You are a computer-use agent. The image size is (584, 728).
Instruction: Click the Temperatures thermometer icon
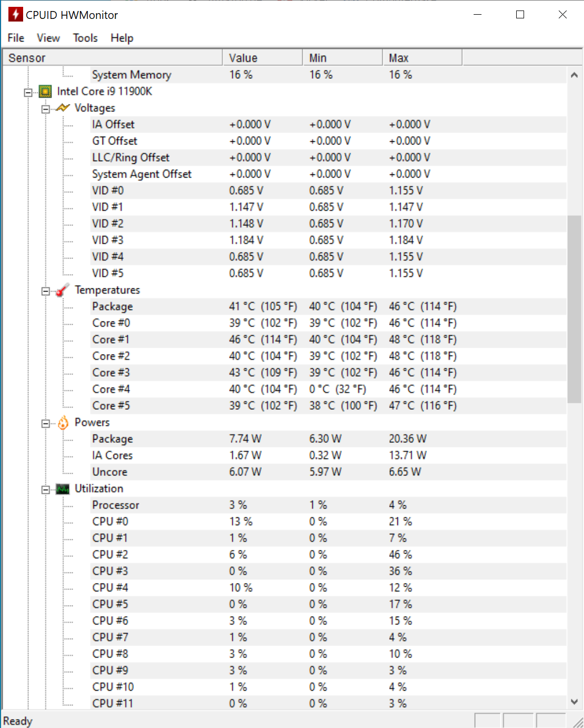pyautogui.click(x=63, y=290)
